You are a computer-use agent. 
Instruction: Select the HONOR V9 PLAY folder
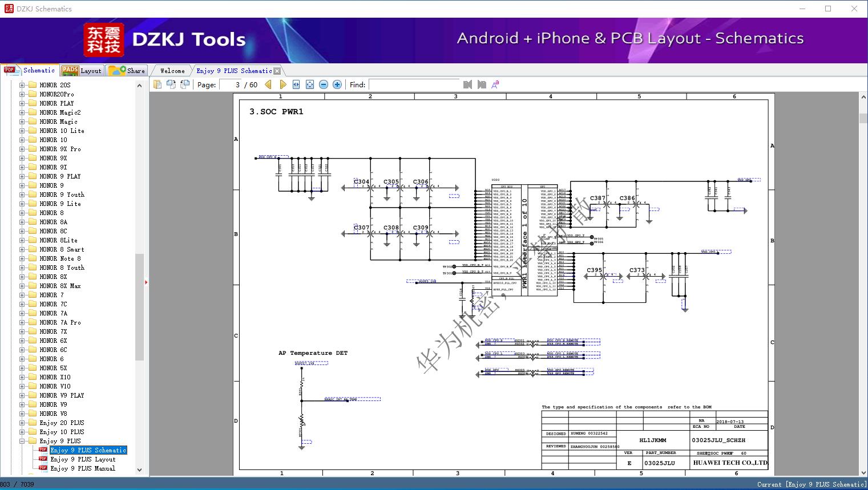click(62, 395)
